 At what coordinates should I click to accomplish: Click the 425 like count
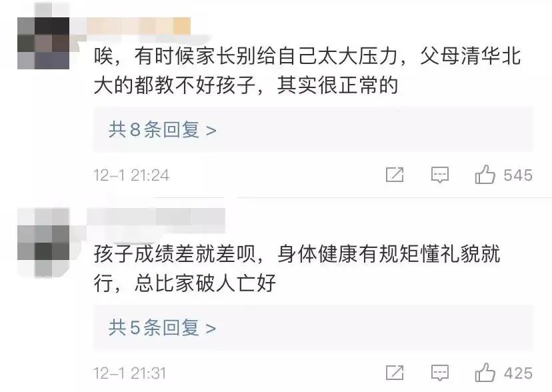(518, 373)
